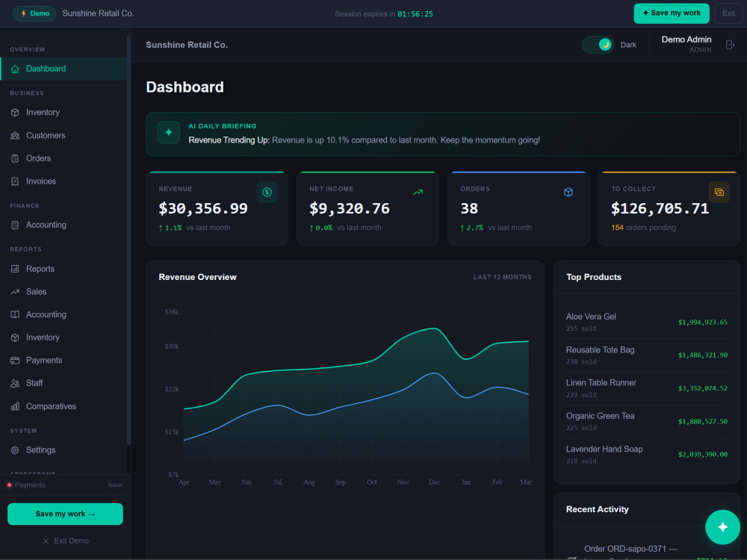The width and height of the screenshot is (747, 560).
Task: Open Payments report in sidebar
Action: pyautogui.click(x=63, y=360)
